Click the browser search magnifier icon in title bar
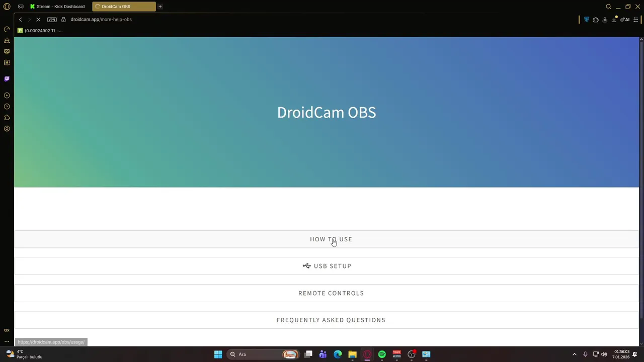This screenshot has height=362, width=644. coord(608,7)
